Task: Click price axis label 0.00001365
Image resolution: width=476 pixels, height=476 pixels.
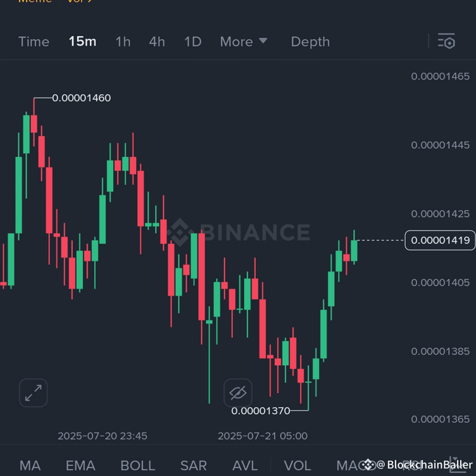Action: pos(440,419)
